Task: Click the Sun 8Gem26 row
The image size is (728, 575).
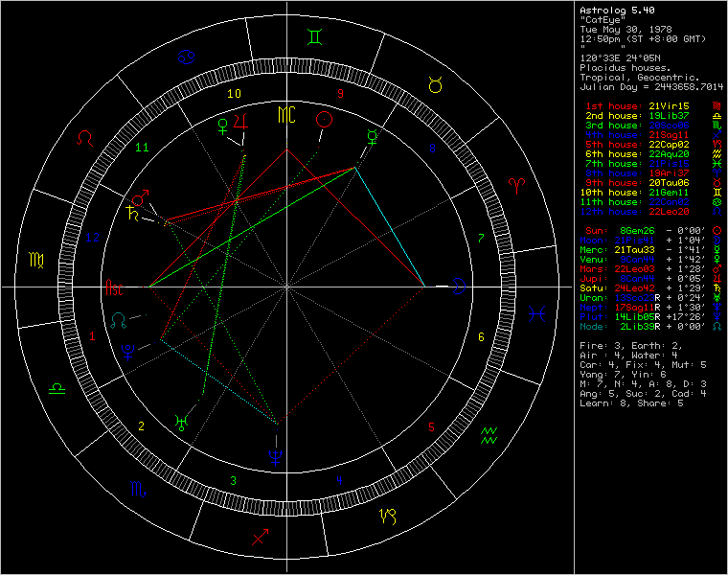Action: point(653,231)
